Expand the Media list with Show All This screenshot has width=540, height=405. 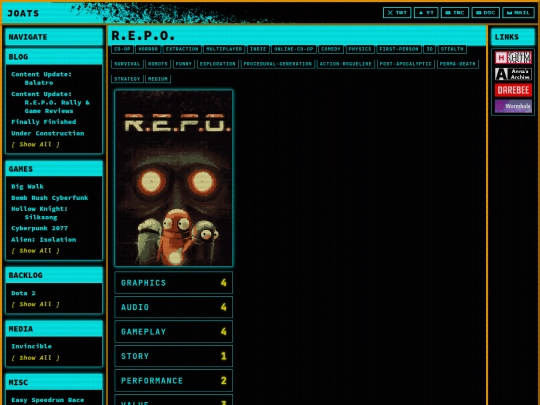point(35,358)
